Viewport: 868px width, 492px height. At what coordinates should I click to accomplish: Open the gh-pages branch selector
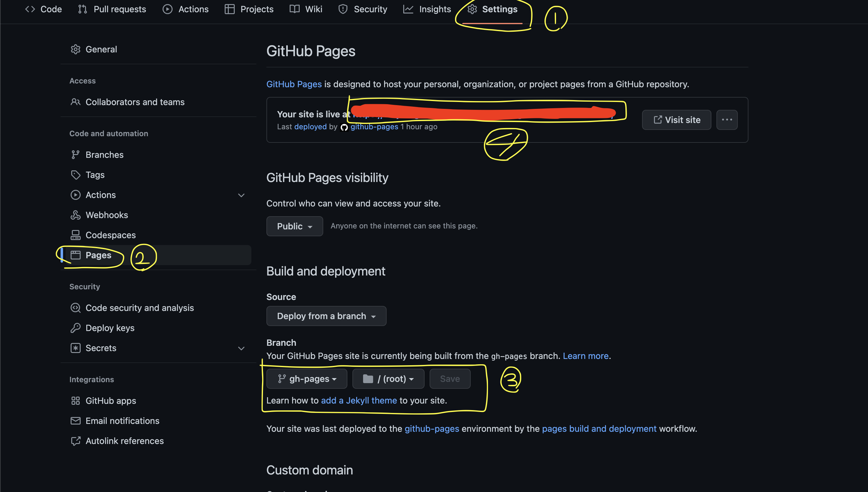(307, 379)
